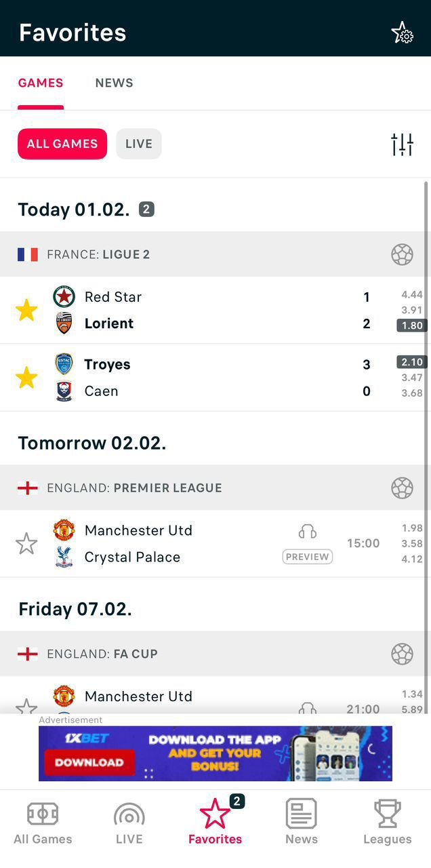Open the filter sliders icon
The image size is (431, 868).
pyautogui.click(x=402, y=144)
